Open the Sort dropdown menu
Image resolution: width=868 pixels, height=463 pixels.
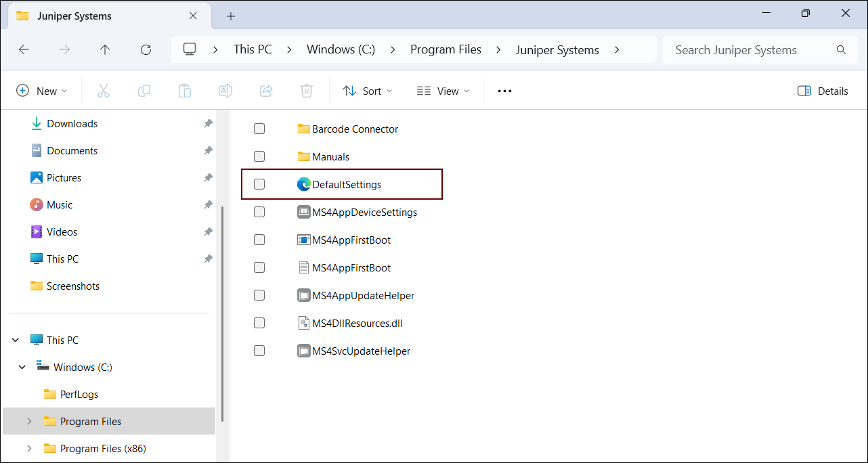[367, 91]
